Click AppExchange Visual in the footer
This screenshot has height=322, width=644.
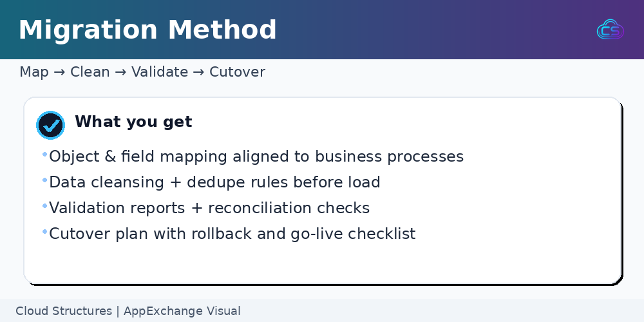click(182, 311)
